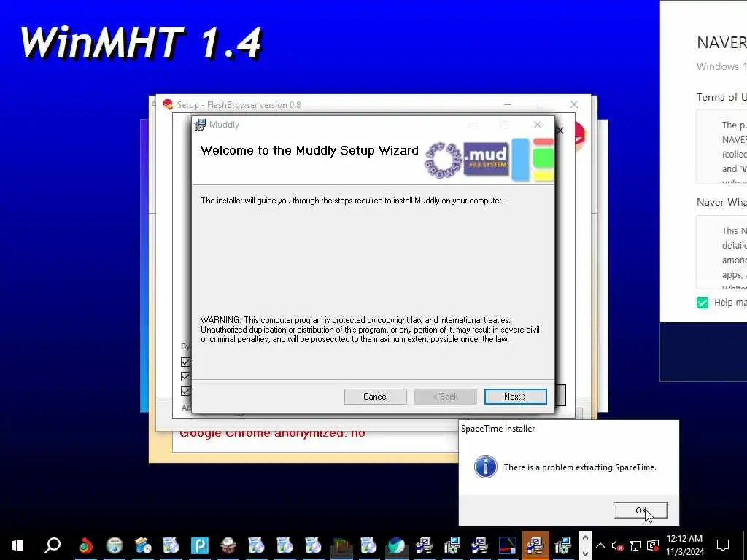This screenshot has height=560, width=747.
Task: Click the NAVER heading in the right window
Action: coord(721,43)
